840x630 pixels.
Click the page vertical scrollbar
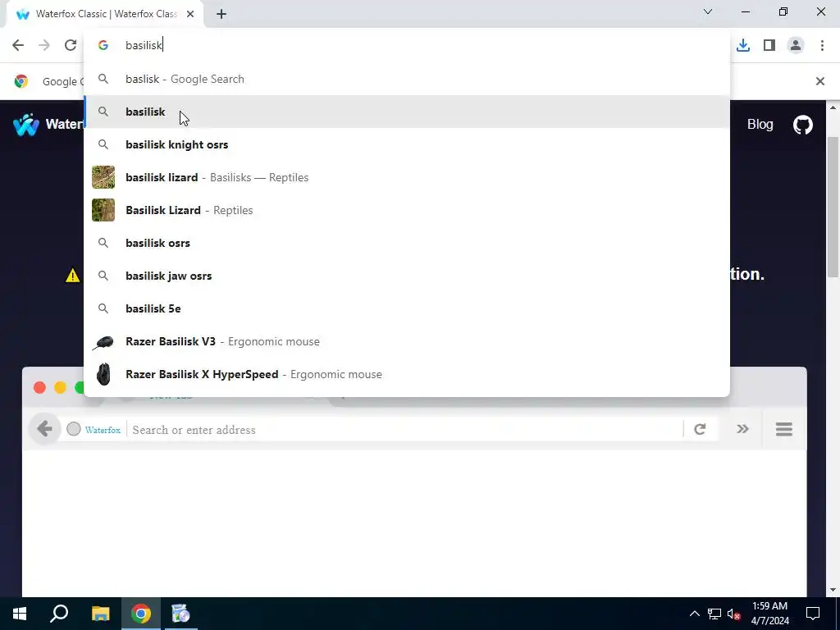[833, 206]
